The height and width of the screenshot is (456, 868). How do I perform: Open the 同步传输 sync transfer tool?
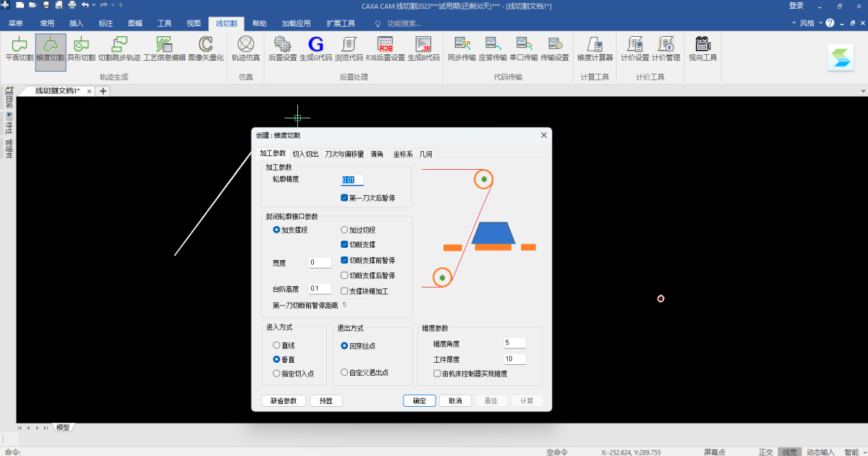click(461, 48)
